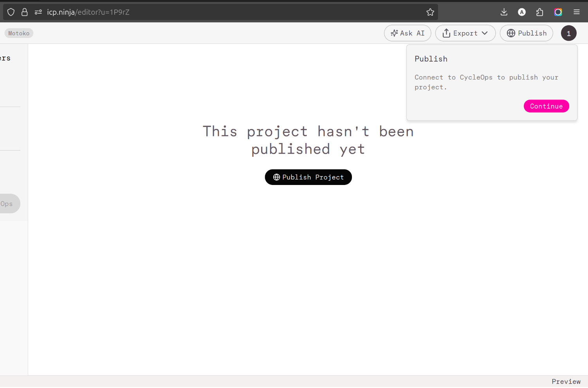This screenshot has height=388, width=588.
Task: Click the account circle showing the number 1
Action: tap(569, 33)
